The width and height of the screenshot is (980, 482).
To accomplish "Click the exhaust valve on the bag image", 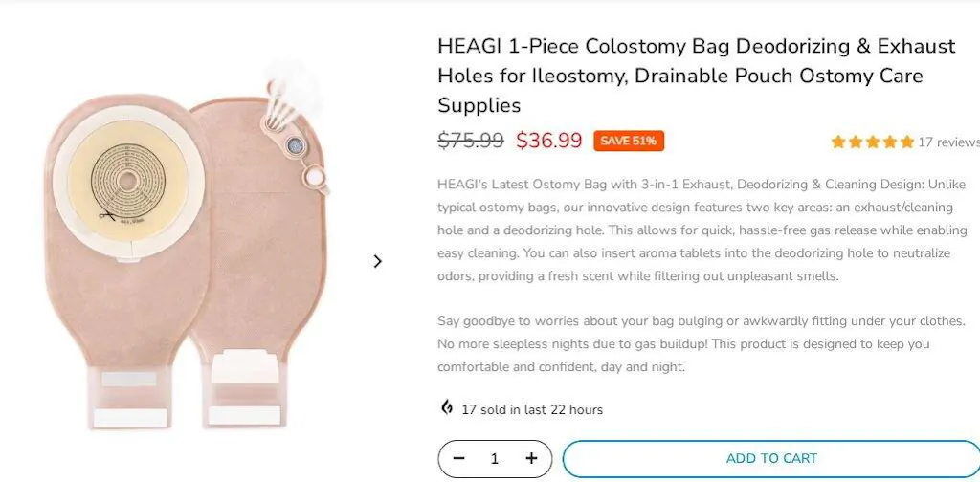I will [294, 145].
